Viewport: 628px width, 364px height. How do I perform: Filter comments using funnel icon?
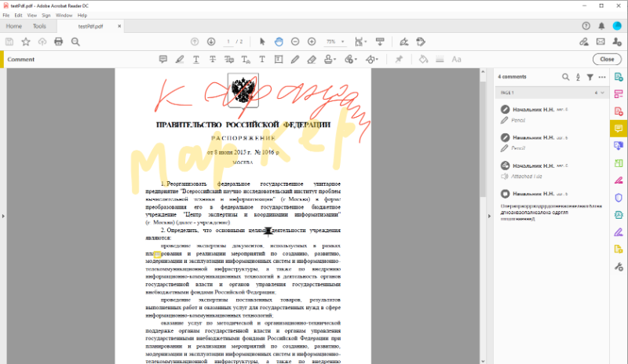[590, 77]
